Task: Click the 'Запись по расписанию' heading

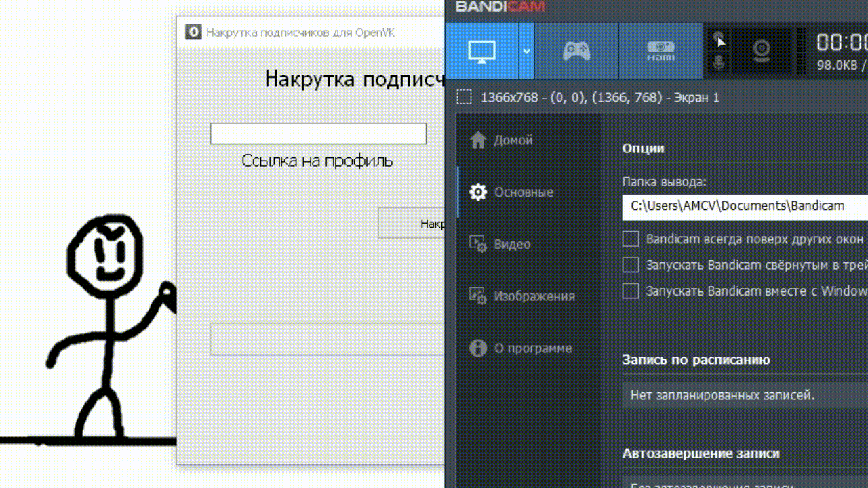Action: pyautogui.click(x=696, y=360)
